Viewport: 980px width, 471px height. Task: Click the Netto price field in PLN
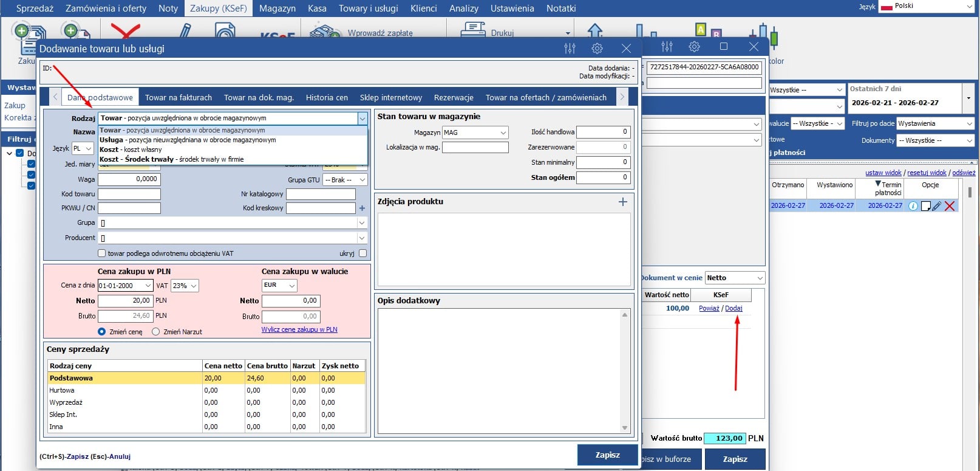pyautogui.click(x=125, y=301)
